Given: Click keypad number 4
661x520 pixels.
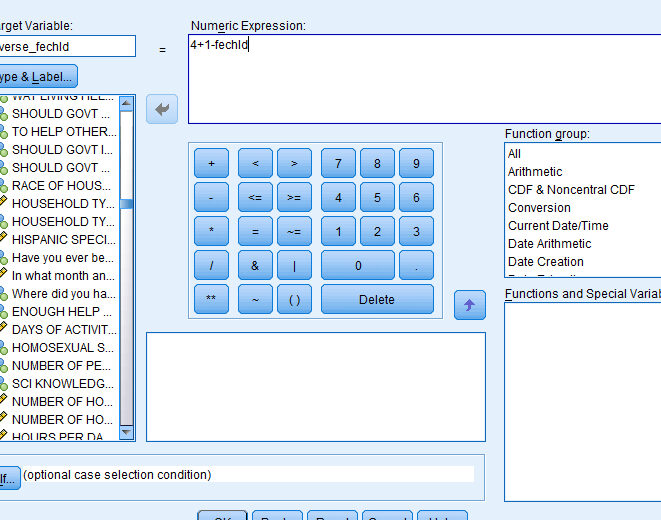Looking at the screenshot, I should coord(338,197).
